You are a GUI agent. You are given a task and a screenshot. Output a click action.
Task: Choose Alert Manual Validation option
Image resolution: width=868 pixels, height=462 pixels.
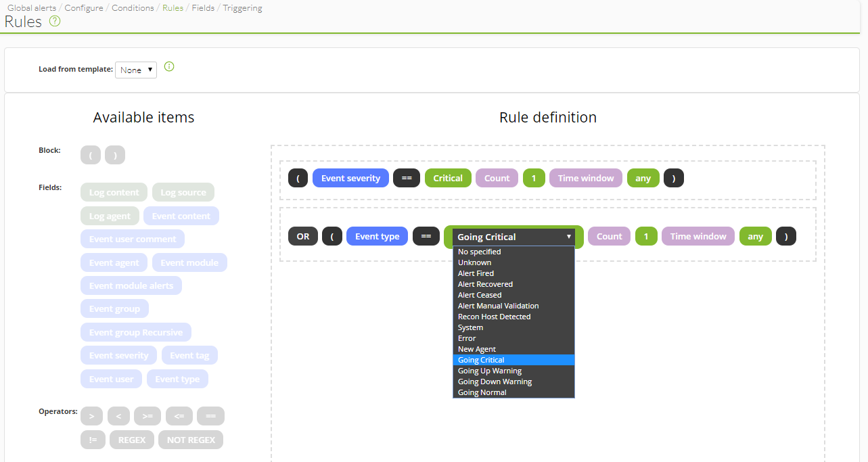[514, 306]
